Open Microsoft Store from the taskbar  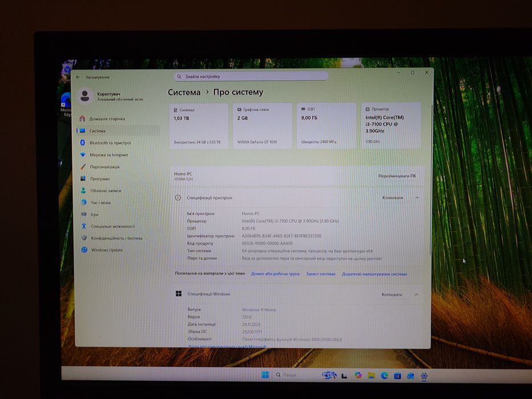point(397,376)
